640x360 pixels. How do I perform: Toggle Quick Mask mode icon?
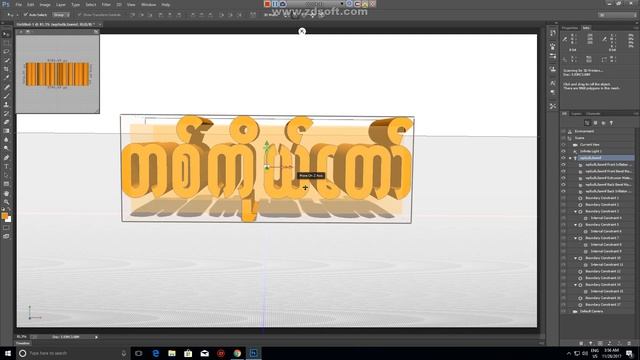point(6,228)
